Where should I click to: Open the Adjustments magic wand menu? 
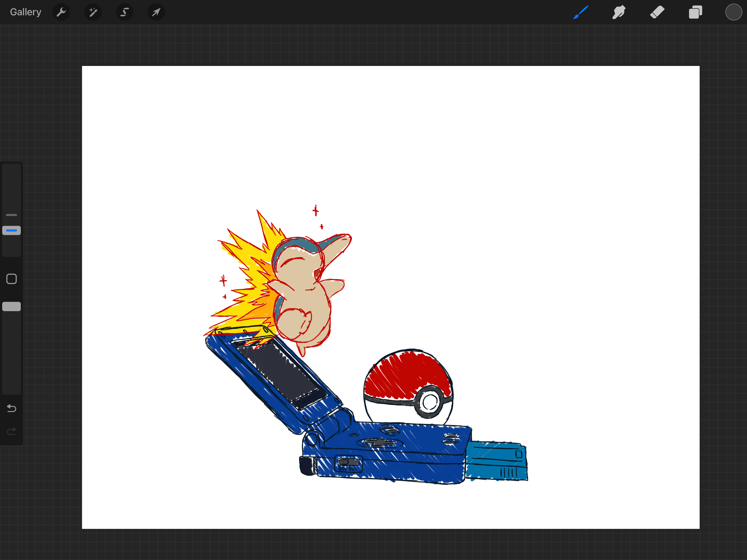click(93, 12)
